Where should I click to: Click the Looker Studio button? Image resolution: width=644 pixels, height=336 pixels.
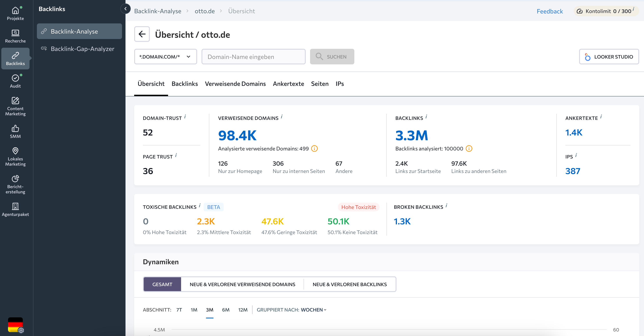[609, 57]
